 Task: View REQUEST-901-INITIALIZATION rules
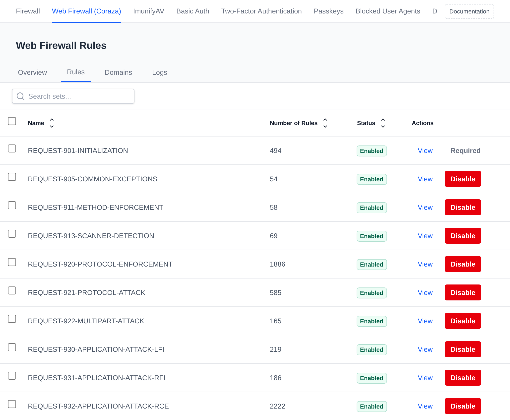[425, 151]
